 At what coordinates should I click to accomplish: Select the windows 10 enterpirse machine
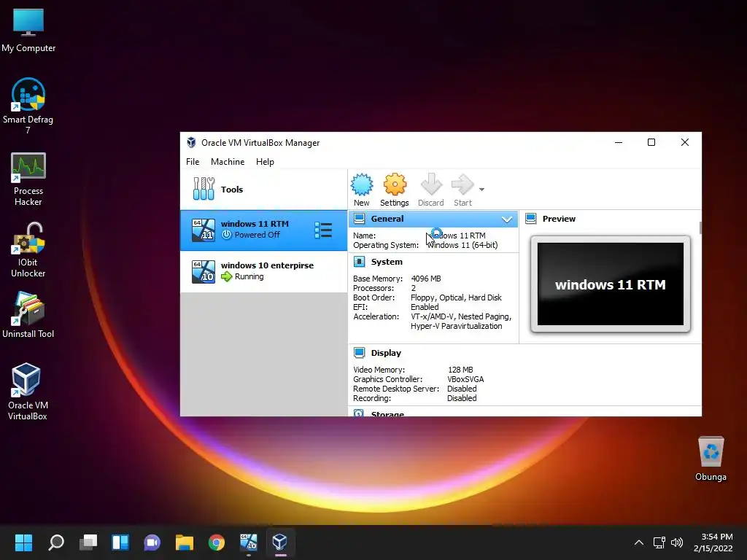(x=263, y=271)
